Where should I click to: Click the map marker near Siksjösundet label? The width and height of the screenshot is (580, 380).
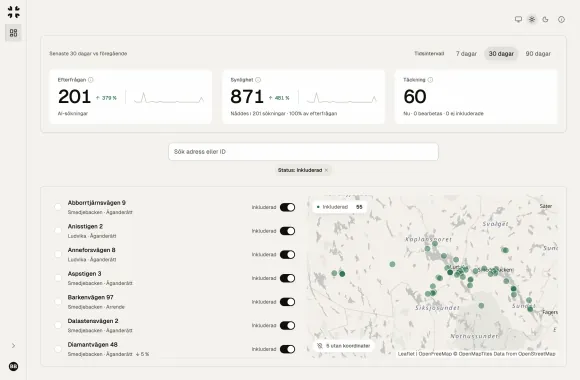click(433, 293)
